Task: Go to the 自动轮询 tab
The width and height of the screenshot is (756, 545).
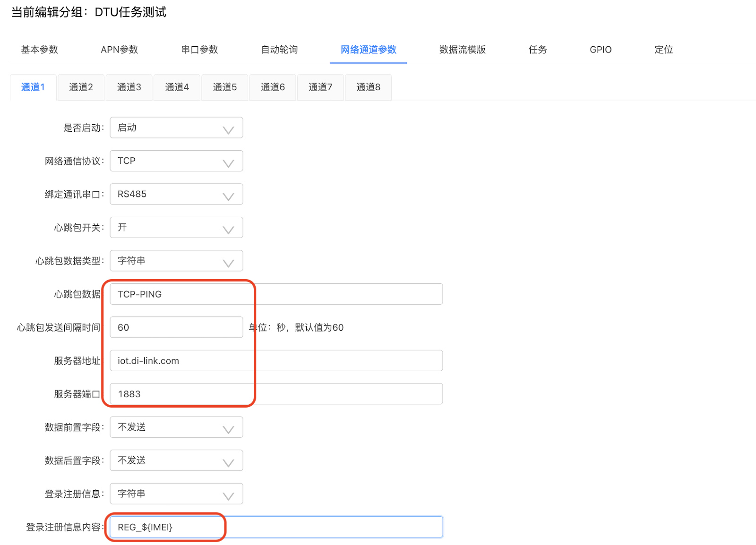Action: point(280,50)
